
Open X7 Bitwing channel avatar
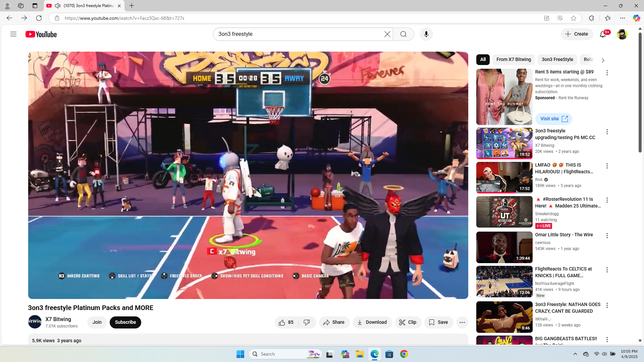(x=35, y=322)
